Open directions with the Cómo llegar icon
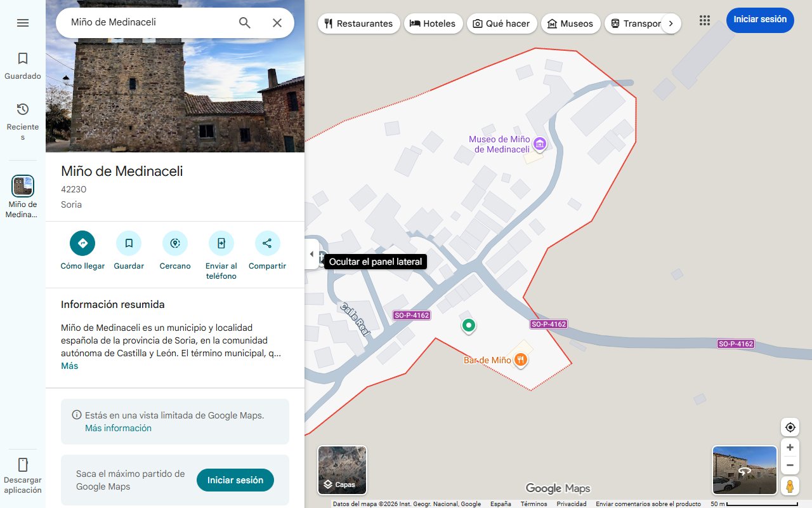The image size is (812, 508). click(82, 243)
